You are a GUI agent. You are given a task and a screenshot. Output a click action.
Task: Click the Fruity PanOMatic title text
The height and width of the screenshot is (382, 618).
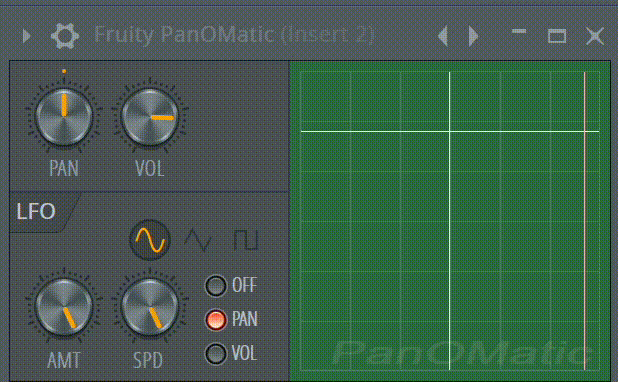[x=234, y=35]
